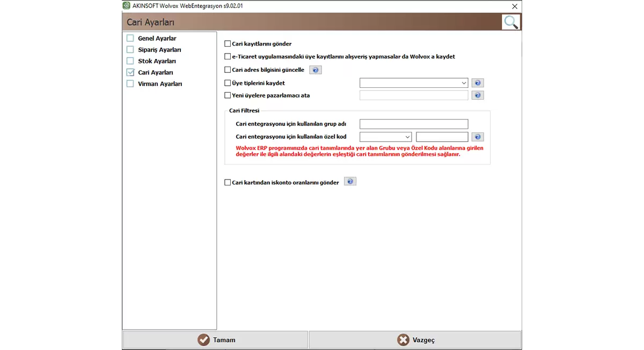Click the magnifier search icon in header
This screenshot has height=350, width=644.
(x=510, y=22)
